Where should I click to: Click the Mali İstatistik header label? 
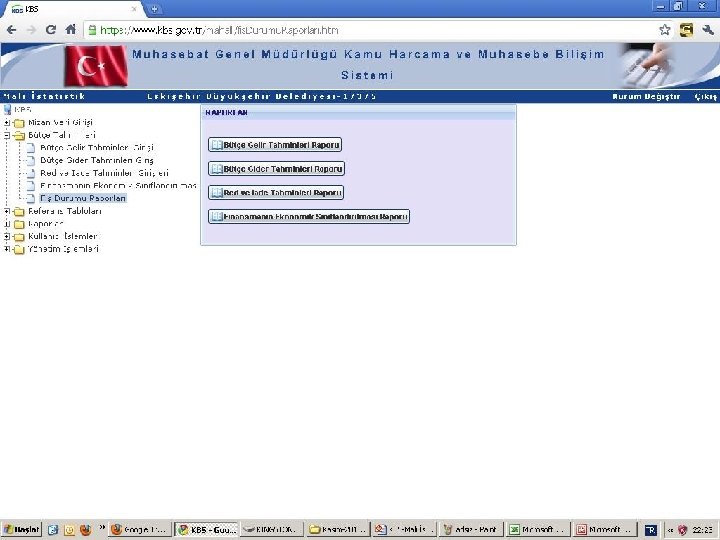click(x=44, y=96)
